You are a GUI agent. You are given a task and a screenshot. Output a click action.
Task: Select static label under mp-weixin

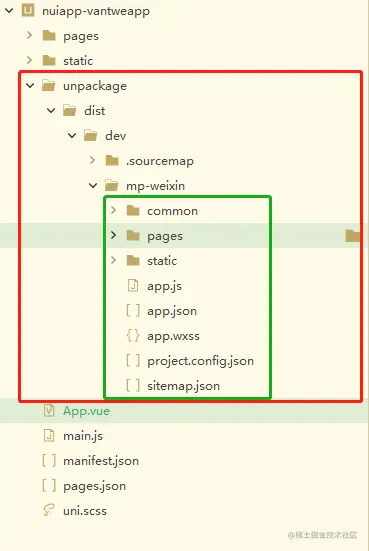(x=162, y=261)
